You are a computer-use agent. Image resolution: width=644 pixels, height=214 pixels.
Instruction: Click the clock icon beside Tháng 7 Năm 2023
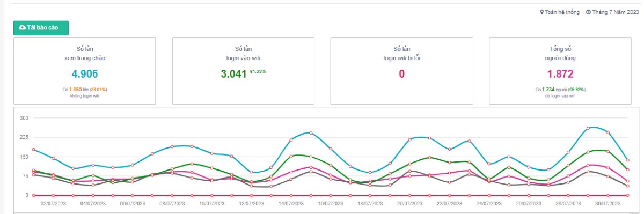[588, 12]
